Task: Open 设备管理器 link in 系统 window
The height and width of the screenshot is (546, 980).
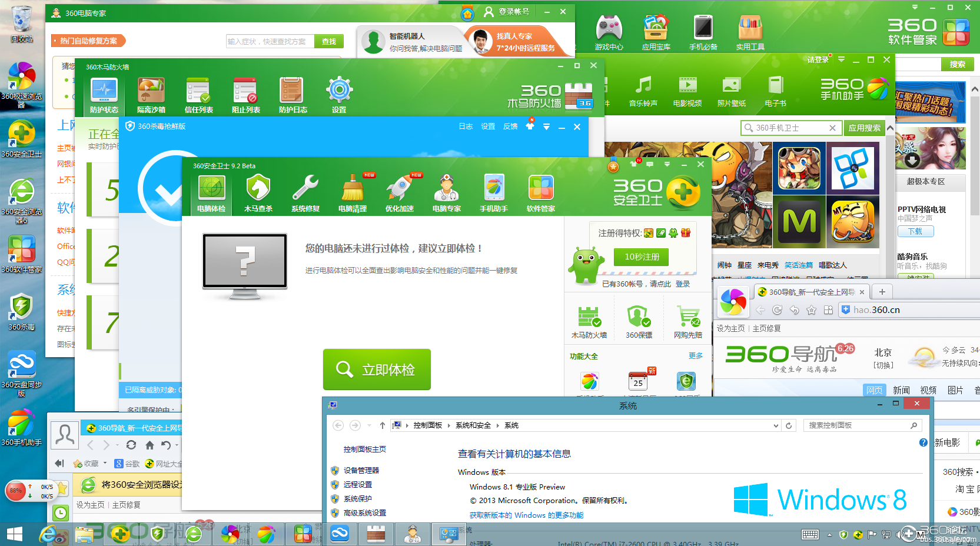Action: click(x=361, y=471)
